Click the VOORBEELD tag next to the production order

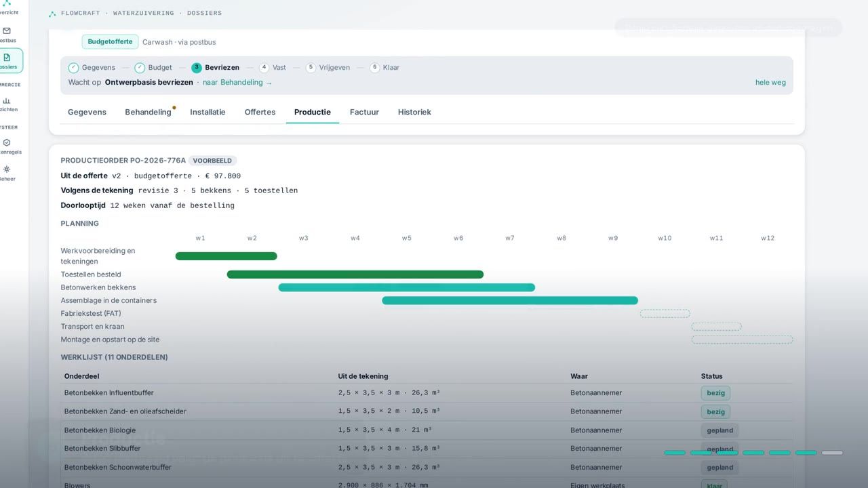click(x=212, y=161)
